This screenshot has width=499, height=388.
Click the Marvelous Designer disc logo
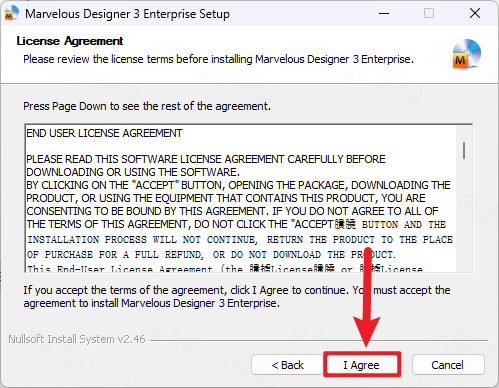click(x=466, y=54)
